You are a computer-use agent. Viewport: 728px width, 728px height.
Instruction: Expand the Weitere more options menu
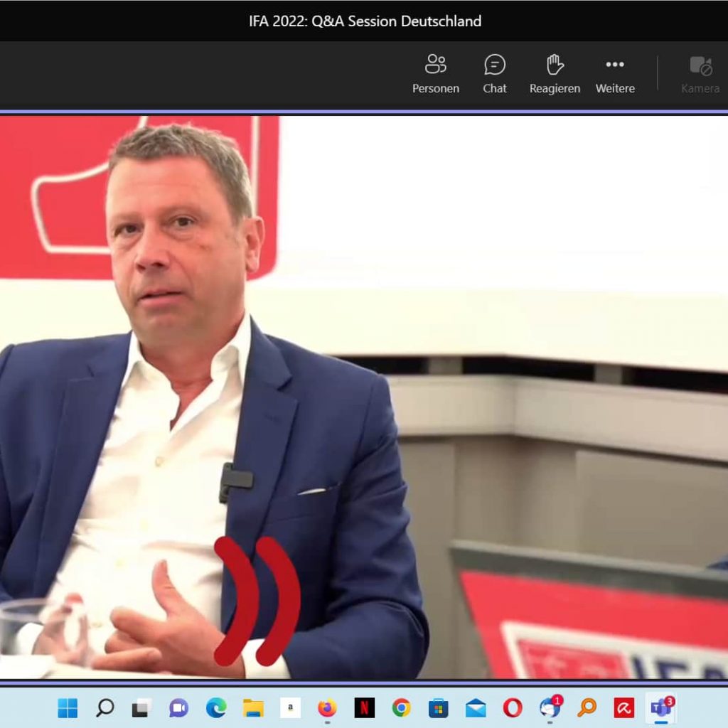click(x=615, y=74)
